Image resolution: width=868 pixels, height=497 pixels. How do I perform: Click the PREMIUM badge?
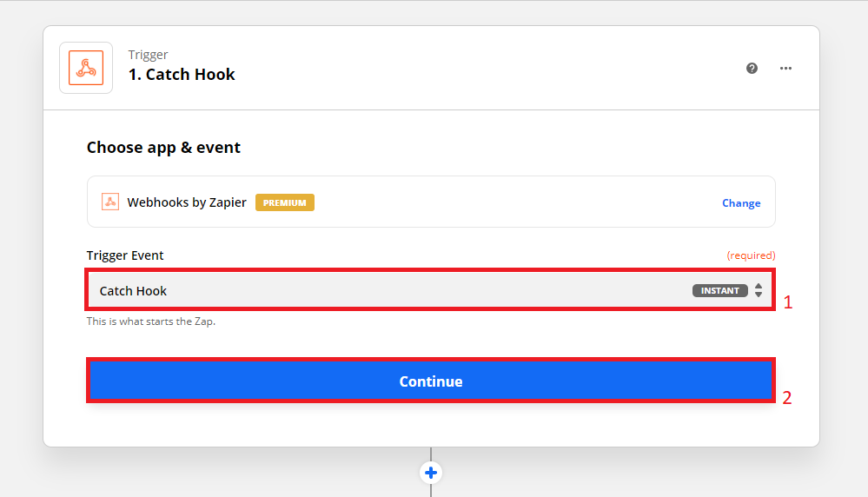pyautogui.click(x=285, y=202)
